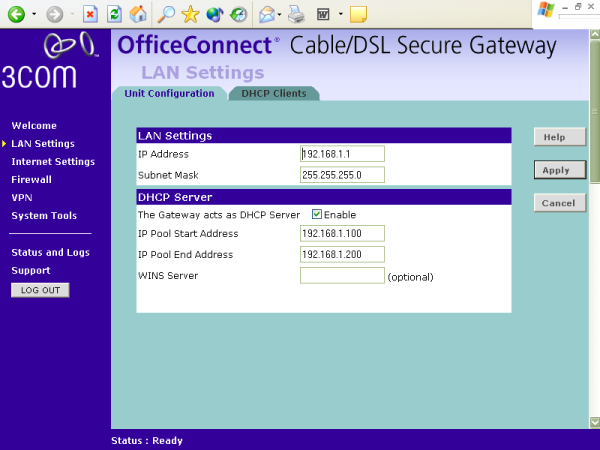Screen dimensions: 600x450
Task: Click the vertical scrollbar thumb
Action: tap(595, 111)
